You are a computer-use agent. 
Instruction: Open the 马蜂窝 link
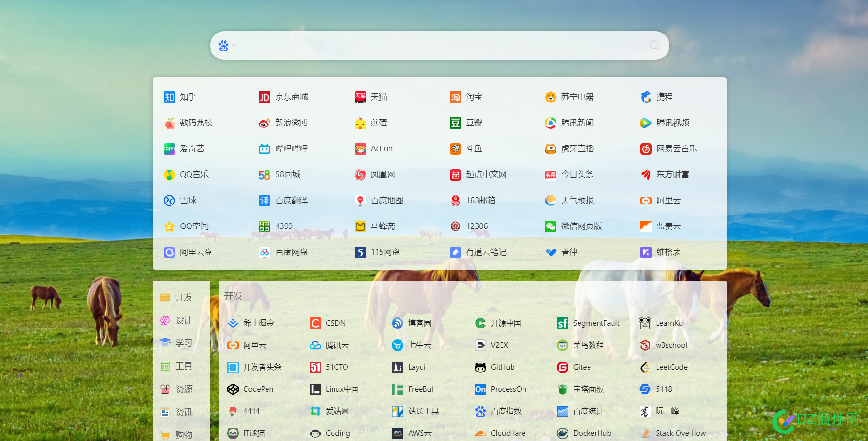pyautogui.click(x=375, y=226)
